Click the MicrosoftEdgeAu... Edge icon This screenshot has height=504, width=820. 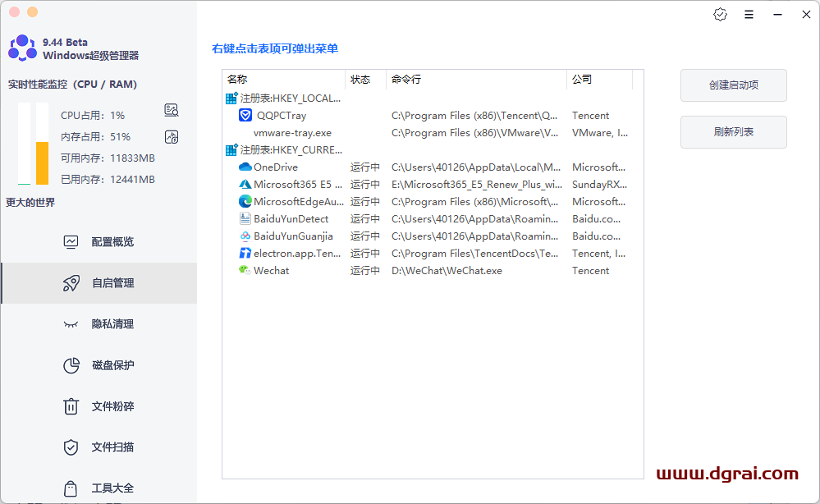pyautogui.click(x=245, y=201)
